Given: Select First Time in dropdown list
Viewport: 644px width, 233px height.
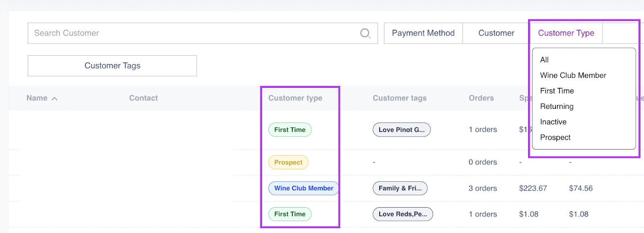Looking at the screenshot, I should (x=557, y=91).
